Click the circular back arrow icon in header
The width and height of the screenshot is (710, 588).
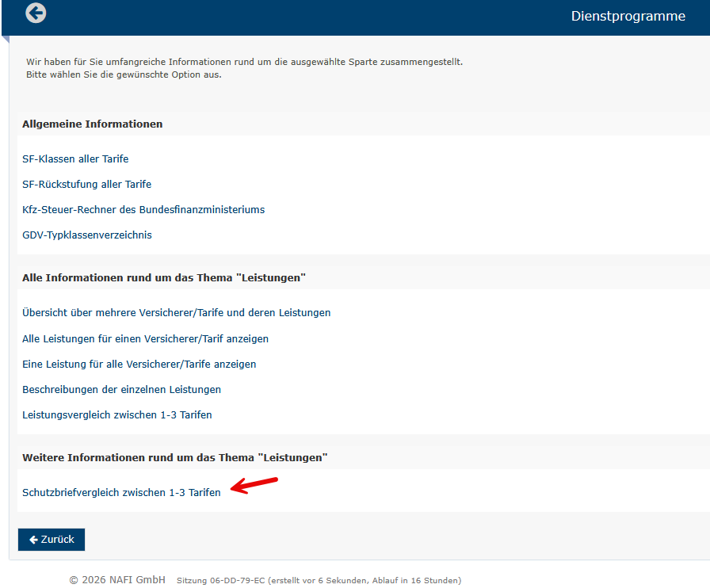point(36,13)
